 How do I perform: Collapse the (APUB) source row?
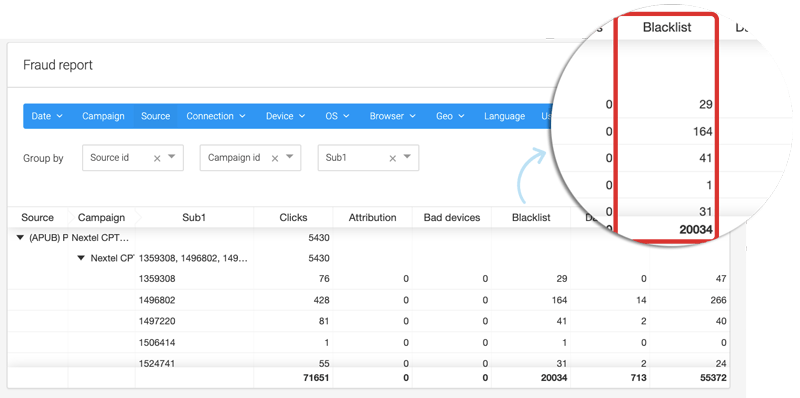click(x=20, y=237)
